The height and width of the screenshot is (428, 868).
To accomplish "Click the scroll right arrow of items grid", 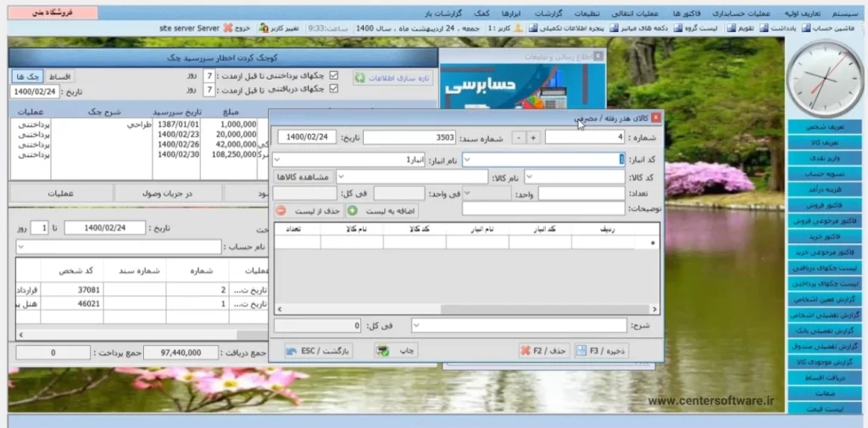I will [655, 309].
